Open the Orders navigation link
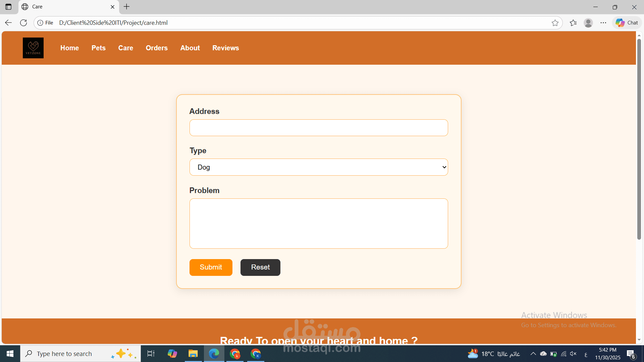Image resolution: width=644 pixels, height=362 pixels. click(x=157, y=48)
